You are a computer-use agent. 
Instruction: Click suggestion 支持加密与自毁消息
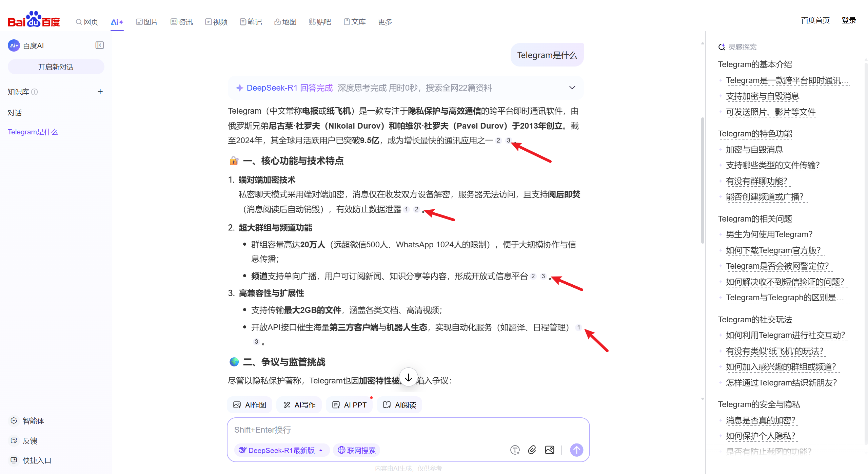(763, 96)
